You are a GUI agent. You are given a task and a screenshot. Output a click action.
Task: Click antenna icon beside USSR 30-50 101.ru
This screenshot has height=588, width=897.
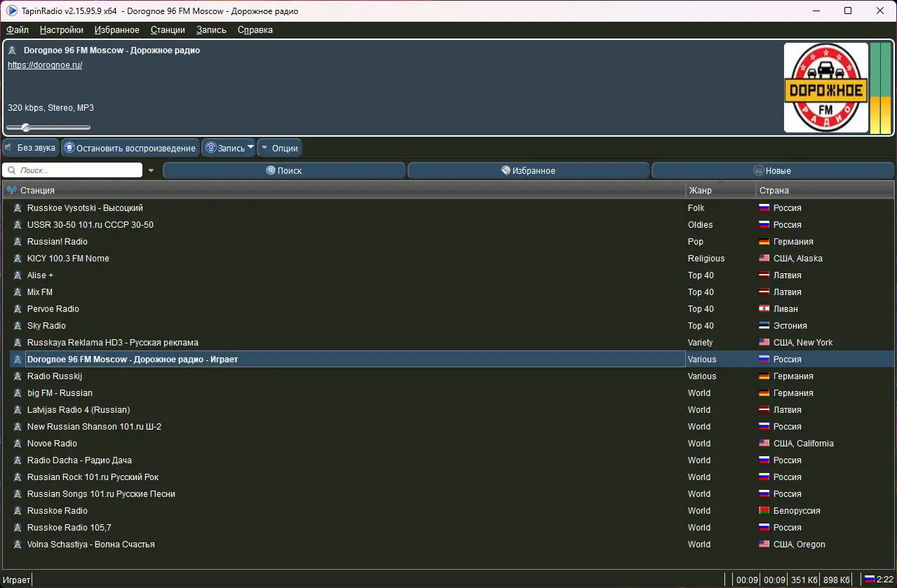tap(18, 225)
